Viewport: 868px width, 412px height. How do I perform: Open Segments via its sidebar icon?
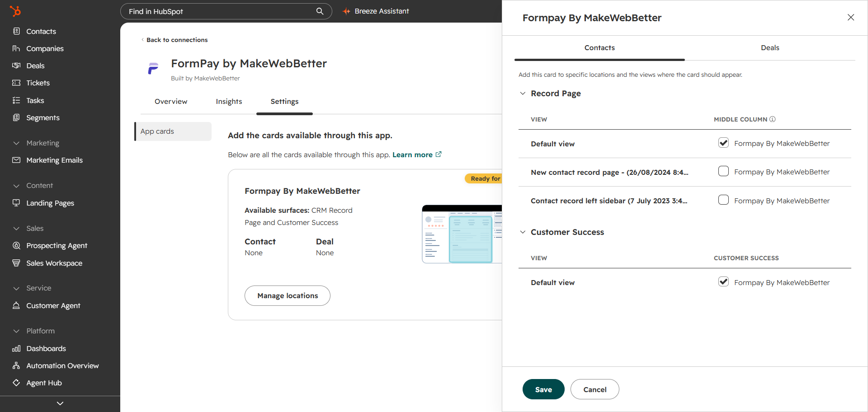16,117
